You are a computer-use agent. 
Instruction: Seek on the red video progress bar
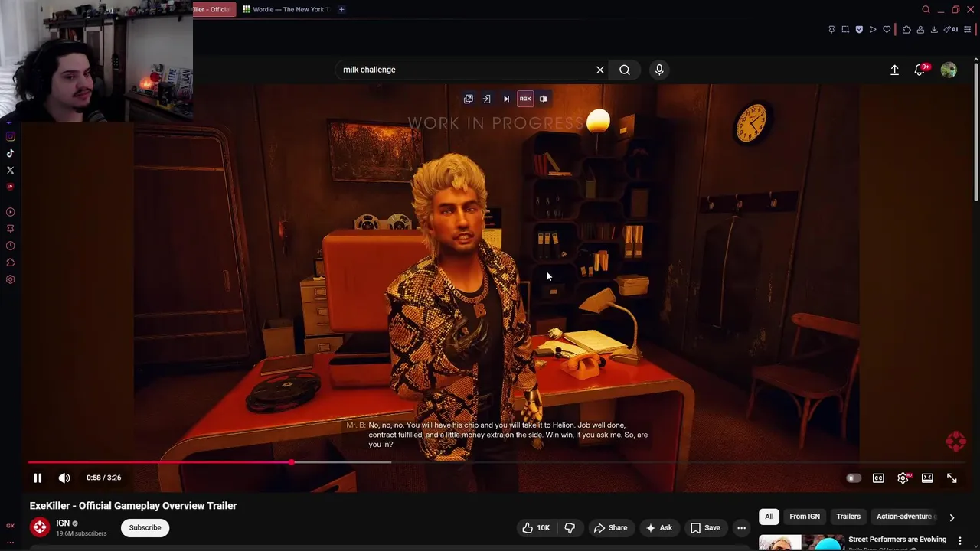point(159,462)
